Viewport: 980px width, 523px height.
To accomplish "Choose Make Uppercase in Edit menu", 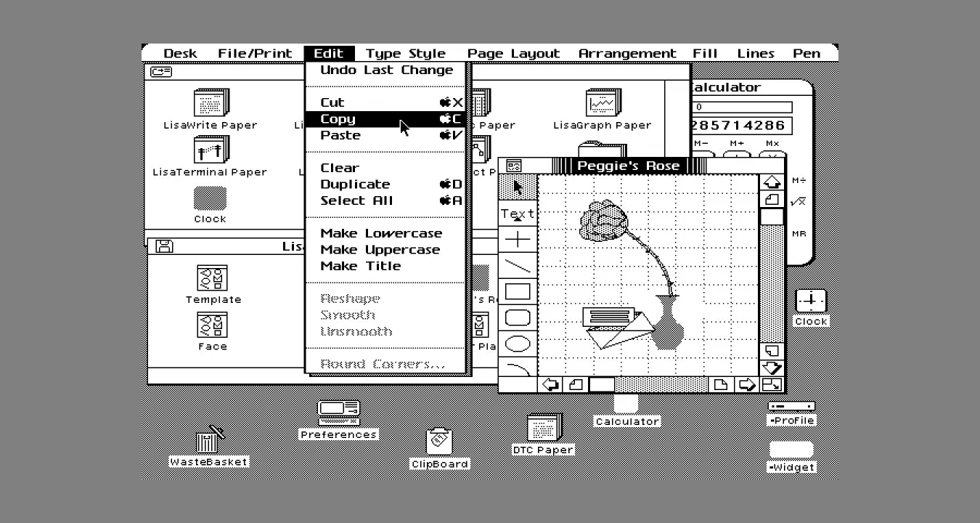I will click(385, 249).
